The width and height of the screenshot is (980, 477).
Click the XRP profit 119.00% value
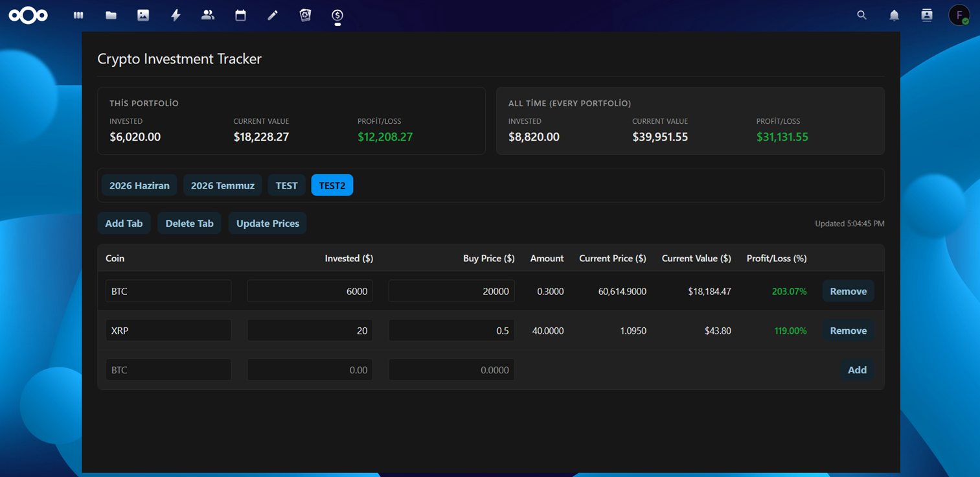coord(790,331)
